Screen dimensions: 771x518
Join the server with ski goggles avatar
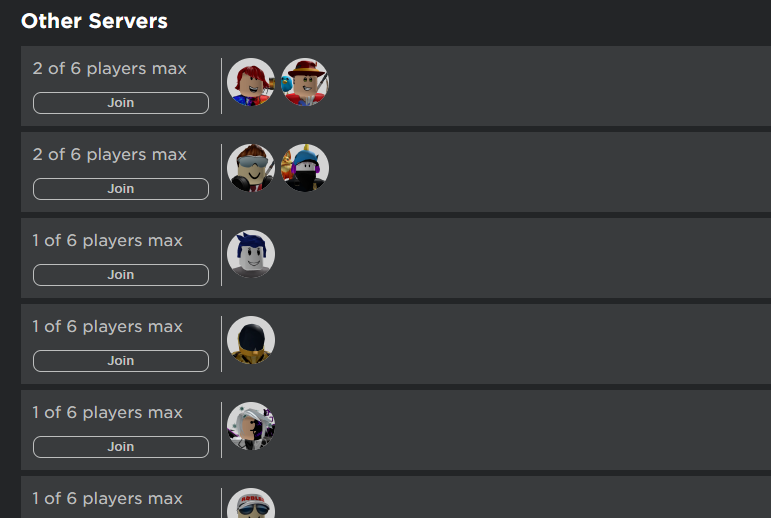121,189
